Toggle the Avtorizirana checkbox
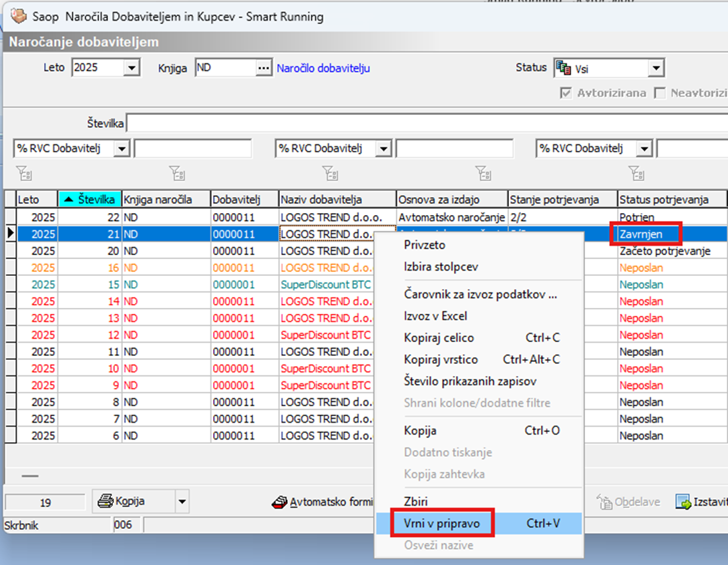The image size is (728, 565). [566, 93]
